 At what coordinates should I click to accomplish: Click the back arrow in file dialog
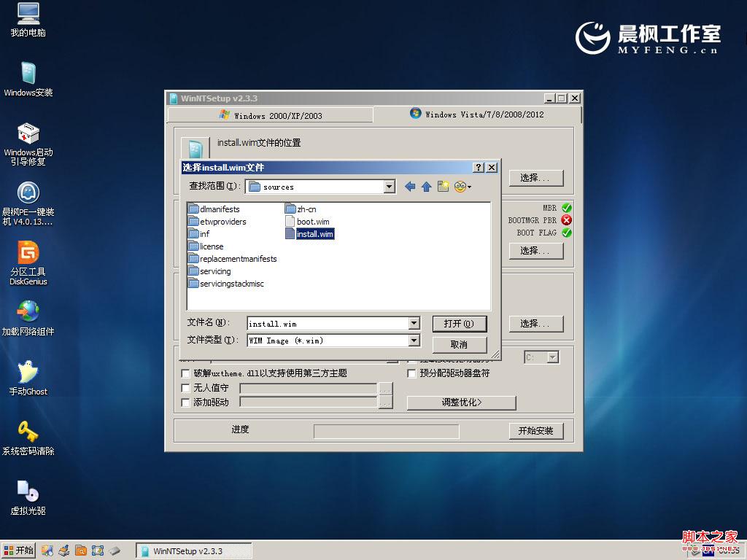[410, 187]
